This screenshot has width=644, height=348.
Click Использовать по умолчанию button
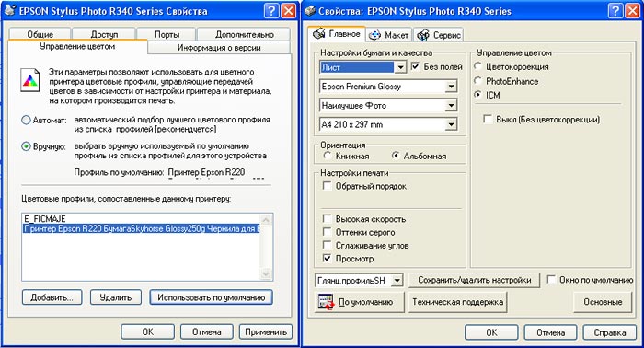[211, 297]
